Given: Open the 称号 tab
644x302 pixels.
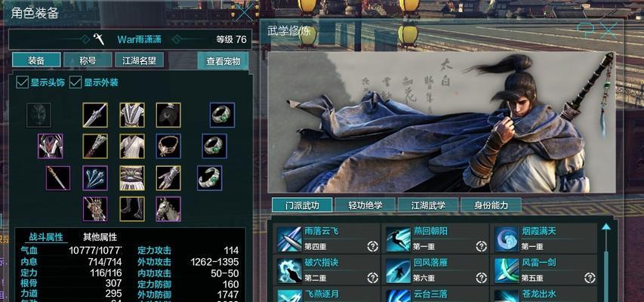Looking at the screenshot, I should coord(88,60).
